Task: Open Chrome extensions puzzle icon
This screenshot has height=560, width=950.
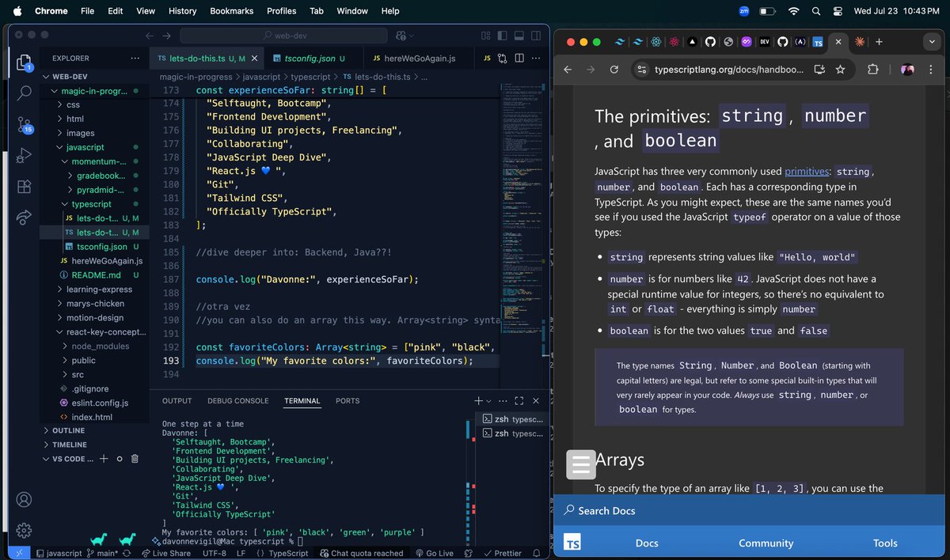Action: (x=872, y=70)
